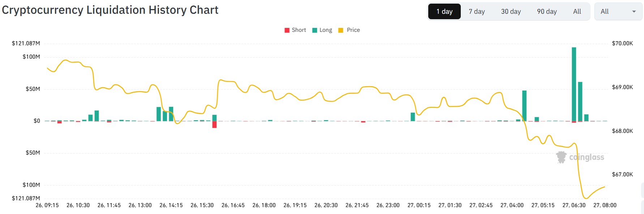Image resolution: width=644 pixels, height=214 pixels.
Task: Click the Cryptocurrency Liquidation History Chart title
Action: point(110,10)
